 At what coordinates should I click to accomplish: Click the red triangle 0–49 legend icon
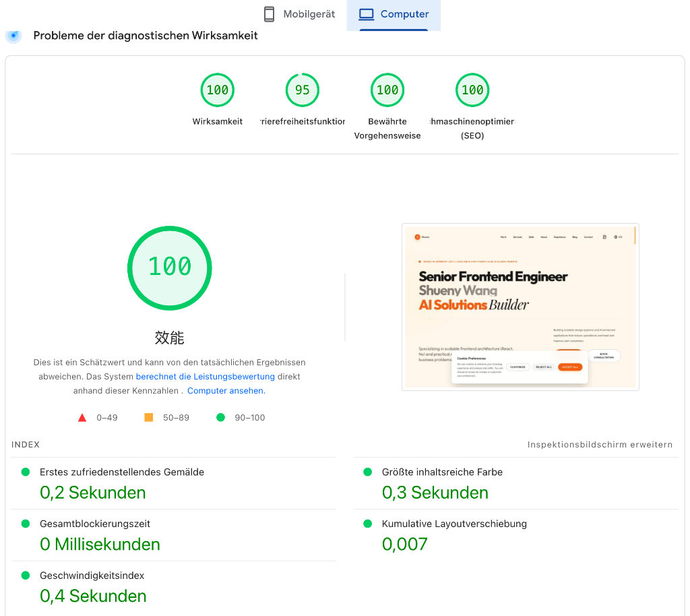tap(82, 418)
